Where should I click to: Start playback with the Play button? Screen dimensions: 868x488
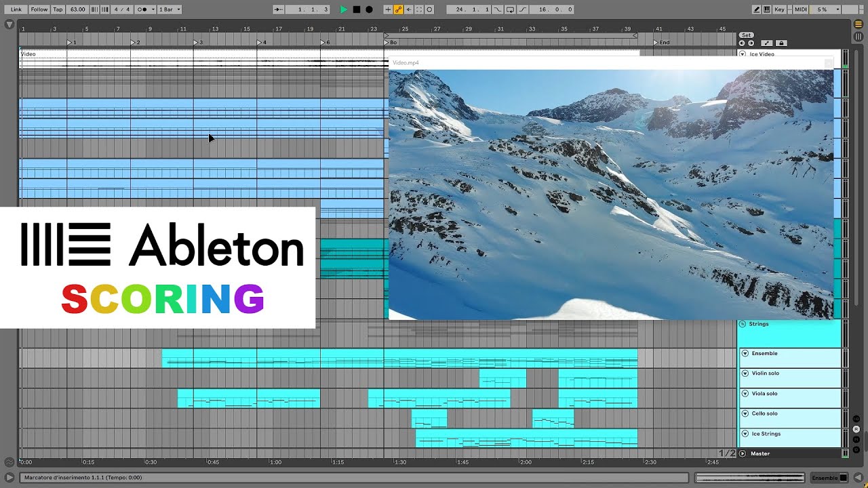pos(344,9)
